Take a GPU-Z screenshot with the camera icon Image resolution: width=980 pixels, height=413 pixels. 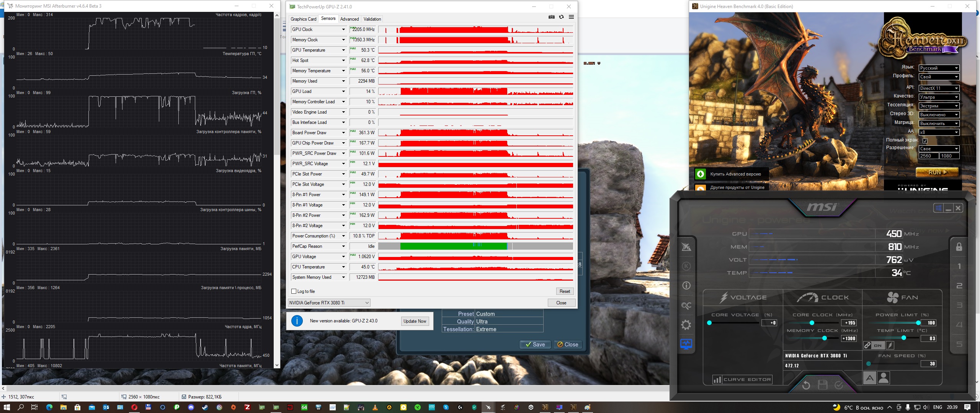(552, 17)
